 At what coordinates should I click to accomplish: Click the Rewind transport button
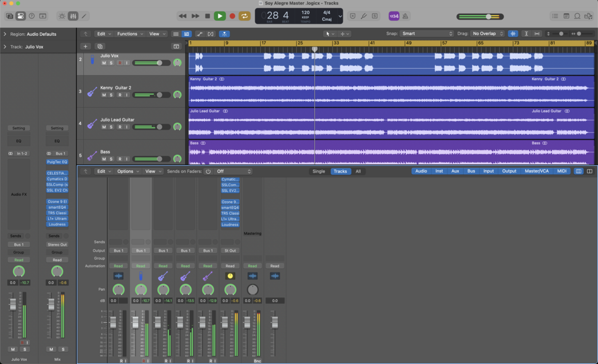tap(182, 16)
